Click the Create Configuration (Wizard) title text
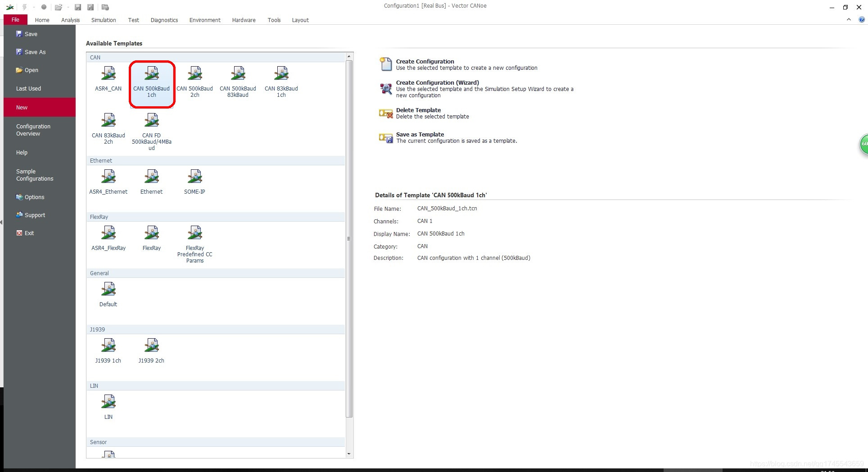 [x=438, y=83]
